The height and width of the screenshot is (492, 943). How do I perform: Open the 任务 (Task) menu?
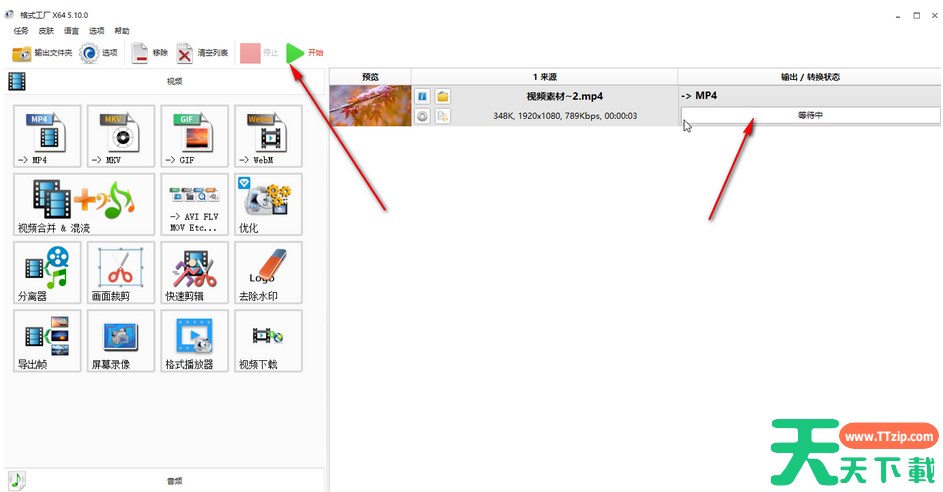tap(21, 31)
